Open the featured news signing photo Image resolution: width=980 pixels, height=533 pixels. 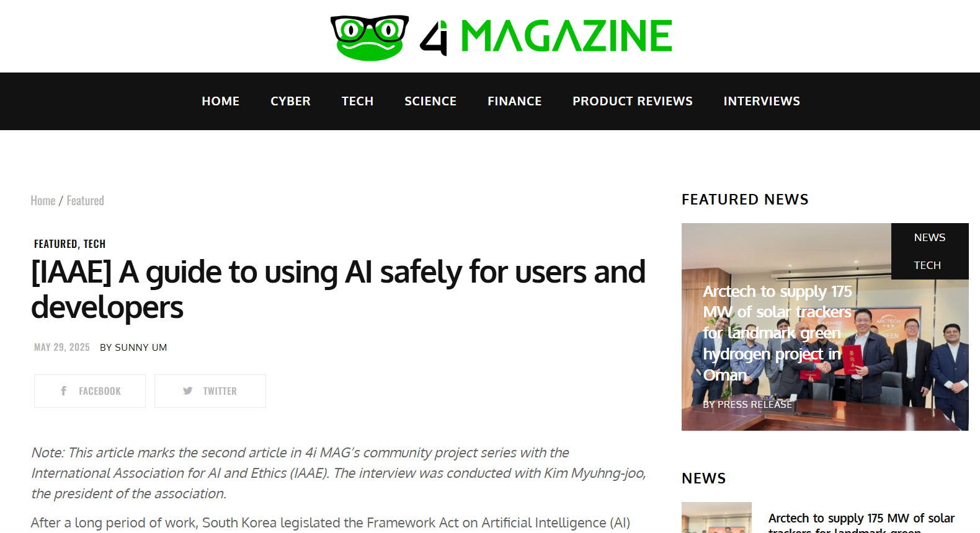tap(825, 327)
